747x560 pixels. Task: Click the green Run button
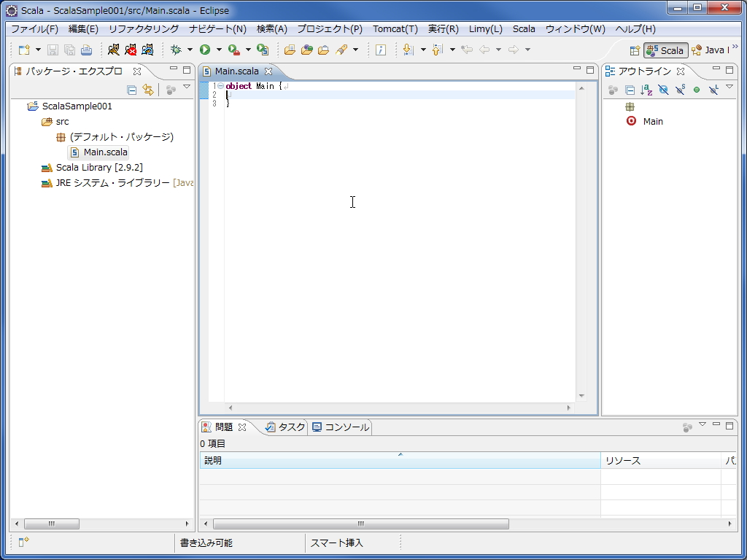205,50
